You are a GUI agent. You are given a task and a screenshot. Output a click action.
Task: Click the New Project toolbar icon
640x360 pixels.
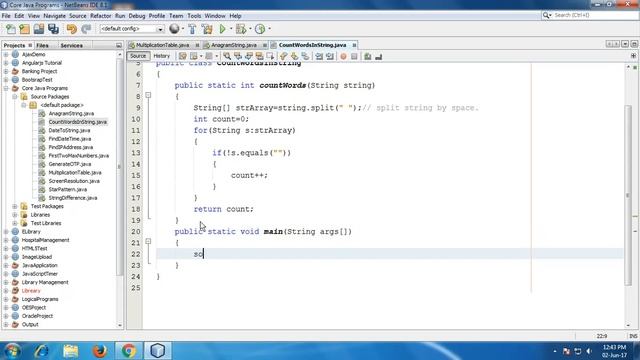click(24, 29)
